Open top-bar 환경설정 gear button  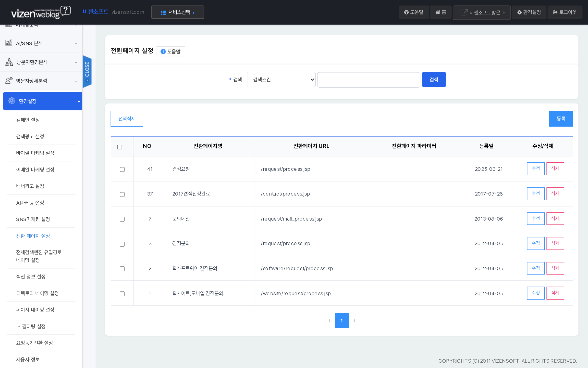[529, 12]
